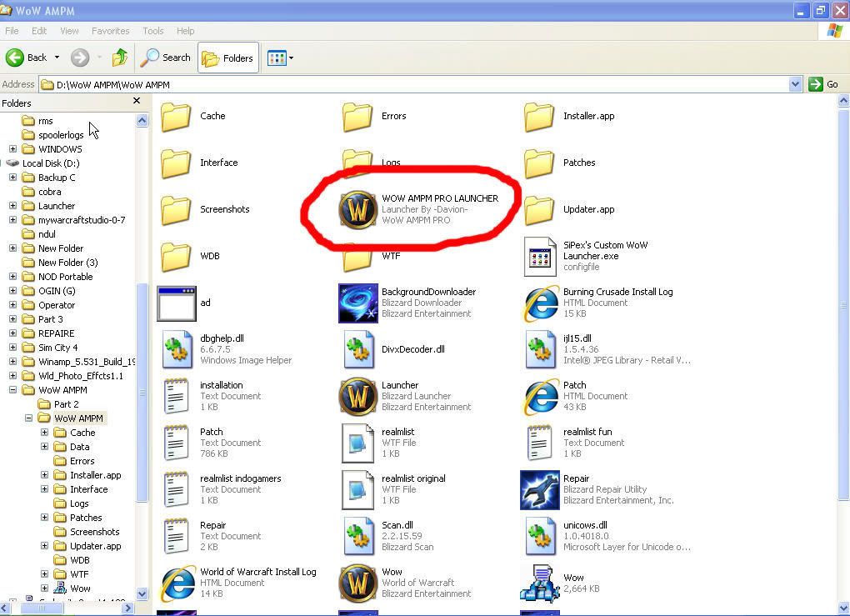
Task: Select the realmlist indogamers text document icon
Action: 176,489
